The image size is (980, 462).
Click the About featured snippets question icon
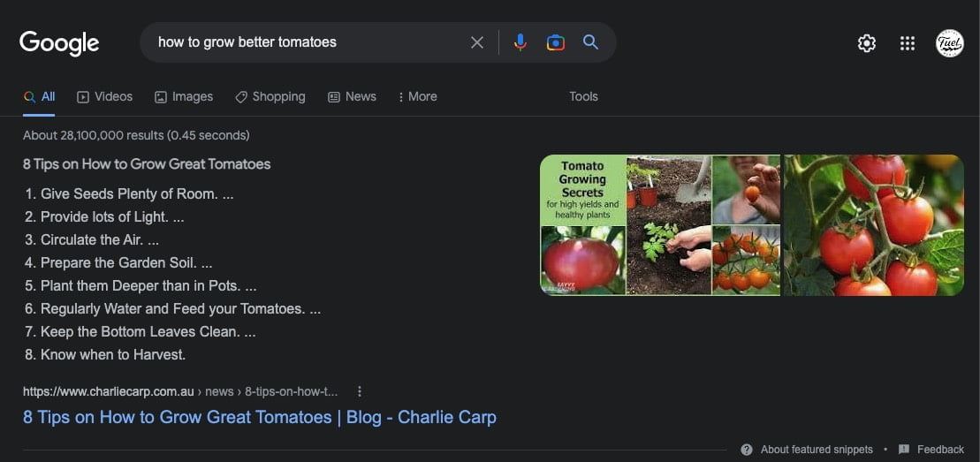point(746,450)
